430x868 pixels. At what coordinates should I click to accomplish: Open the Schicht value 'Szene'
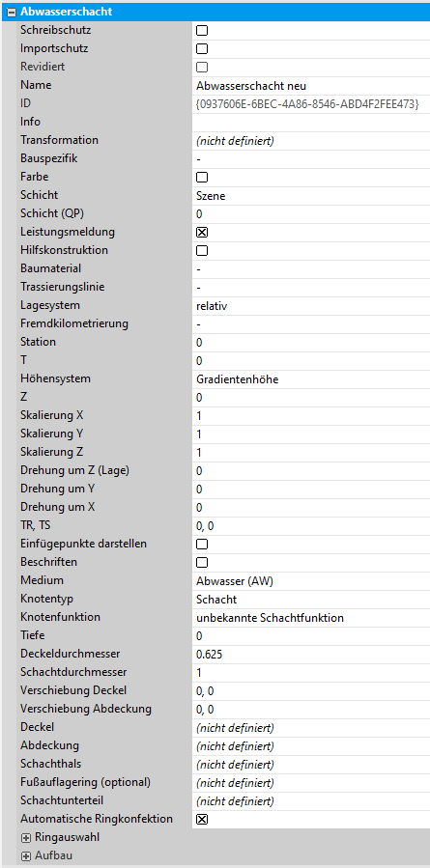coord(311,196)
